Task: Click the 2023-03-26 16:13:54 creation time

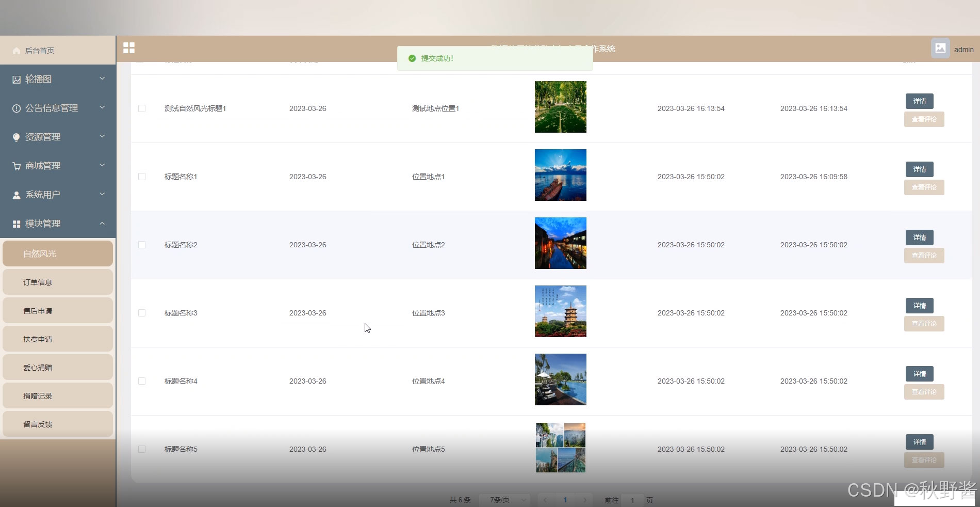Action: (x=691, y=108)
